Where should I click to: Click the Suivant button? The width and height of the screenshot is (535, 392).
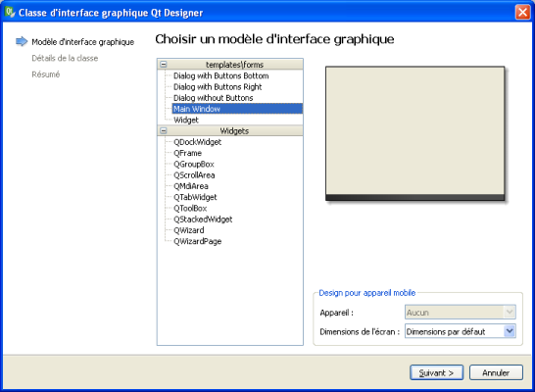(436, 372)
